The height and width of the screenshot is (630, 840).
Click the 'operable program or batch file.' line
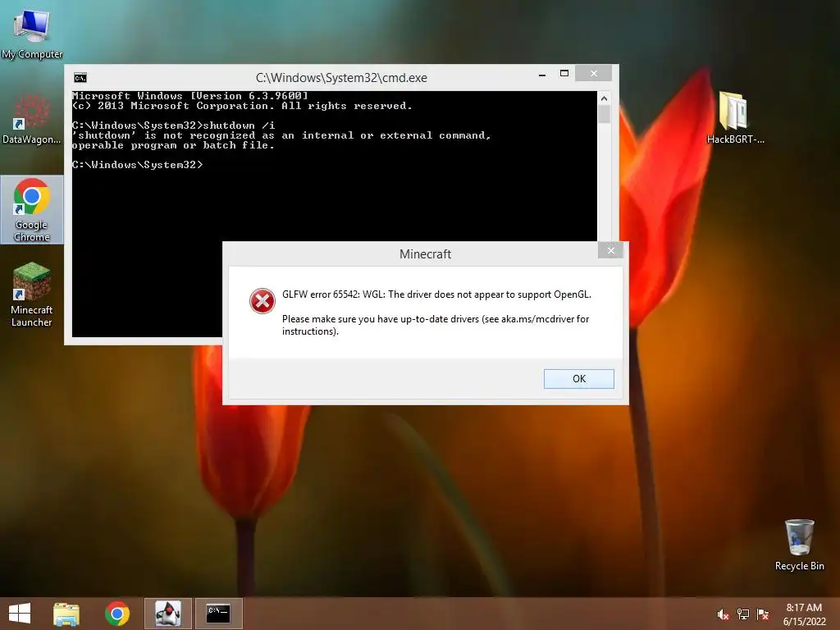pyautogui.click(x=173, y=145)
